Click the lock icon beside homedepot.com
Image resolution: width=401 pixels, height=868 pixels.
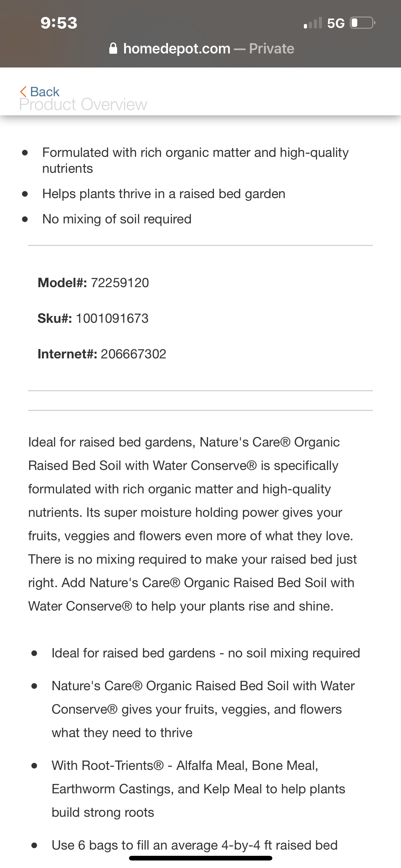pos(113,48)
